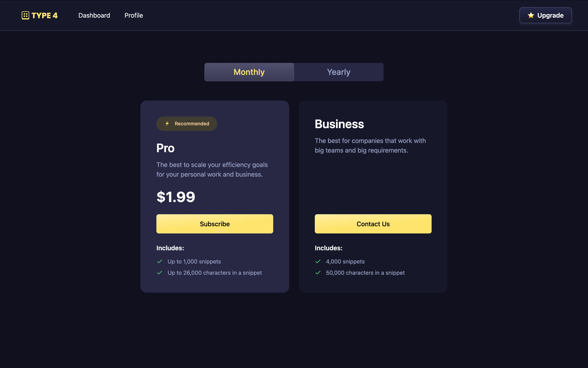The image size is (588, 368).
Task: Switch billing to Yearly
Action: point(338,72)
